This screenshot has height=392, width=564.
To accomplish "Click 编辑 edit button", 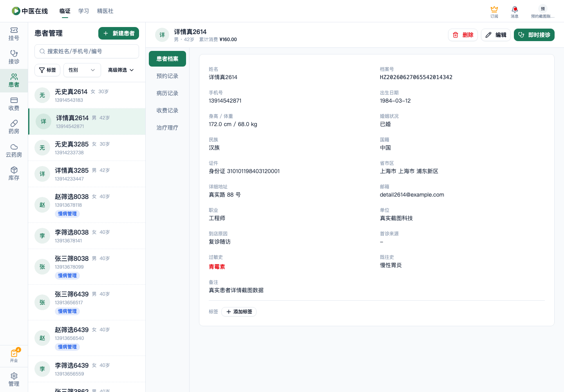I will point(496,35).
